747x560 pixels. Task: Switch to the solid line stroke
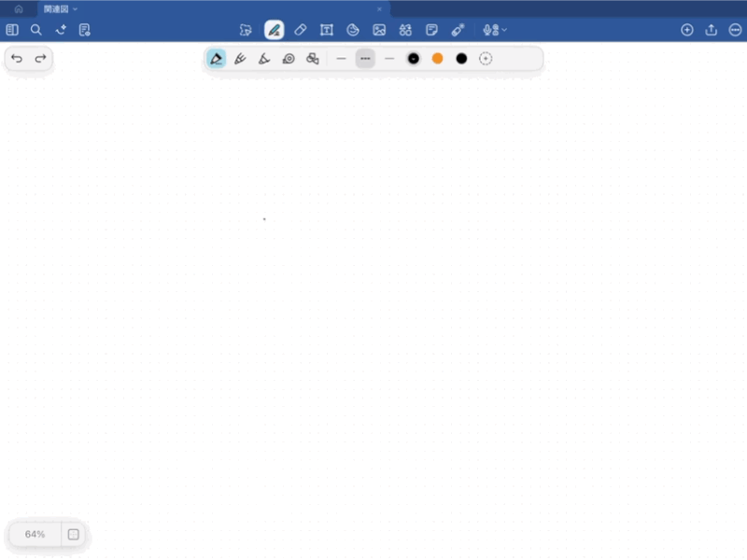click(341, 59)
